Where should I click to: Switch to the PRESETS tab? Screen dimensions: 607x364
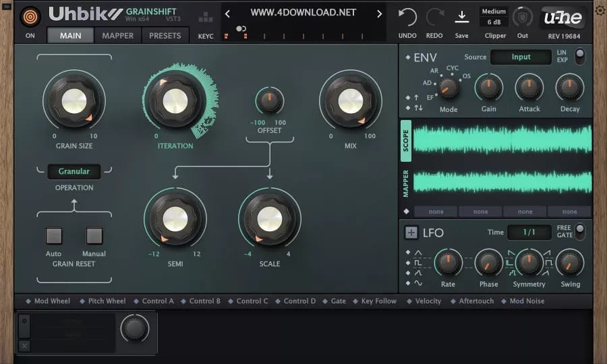165,36
